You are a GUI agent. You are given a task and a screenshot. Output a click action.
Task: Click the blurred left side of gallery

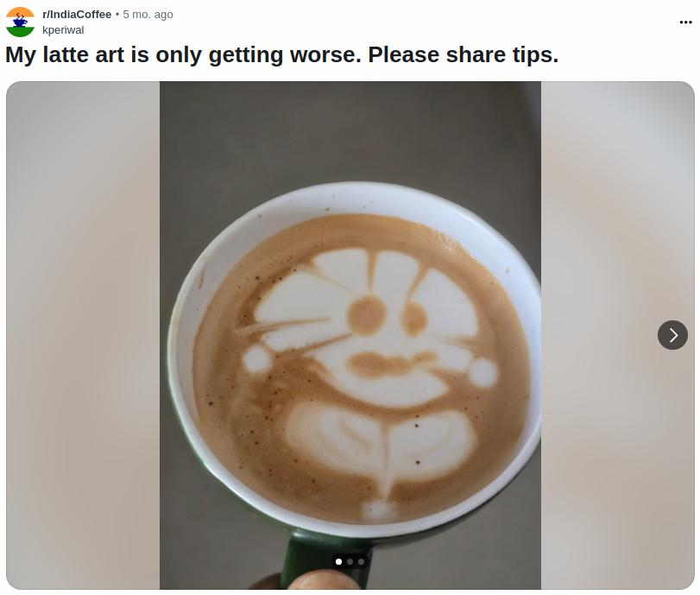(83, 335)
